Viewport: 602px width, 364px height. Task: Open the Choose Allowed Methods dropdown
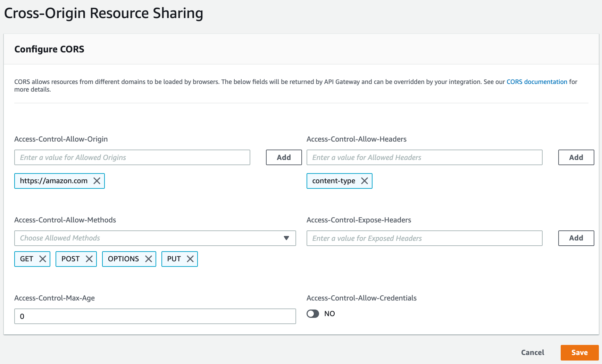point(155,238)
